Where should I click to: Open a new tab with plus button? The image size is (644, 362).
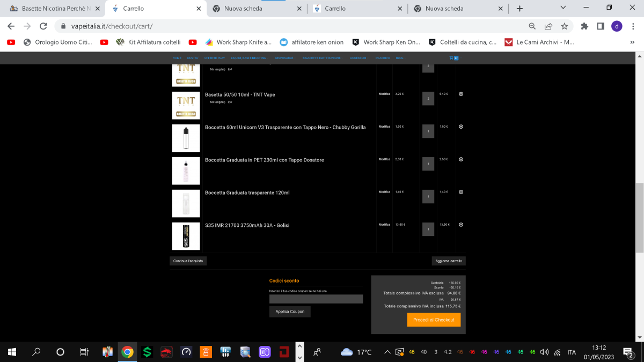(519, 9)
